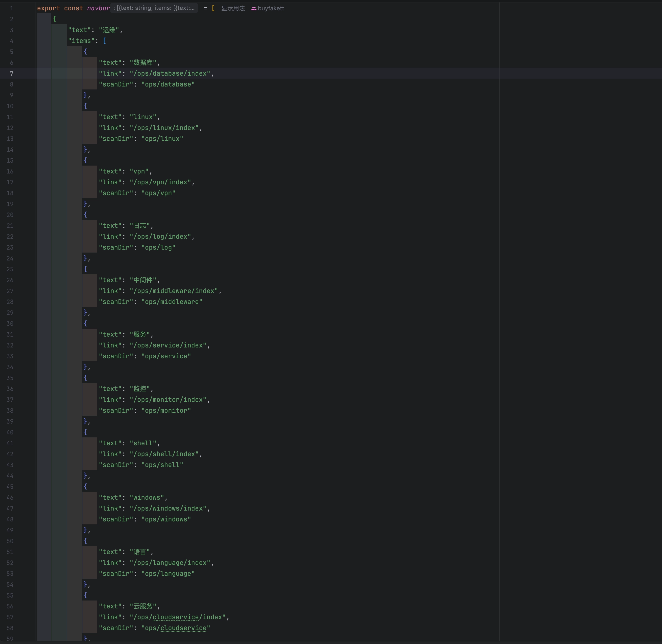This screenshot has width=662, height=644.
Task: Click the export keyword
Action: click(48, 8)
